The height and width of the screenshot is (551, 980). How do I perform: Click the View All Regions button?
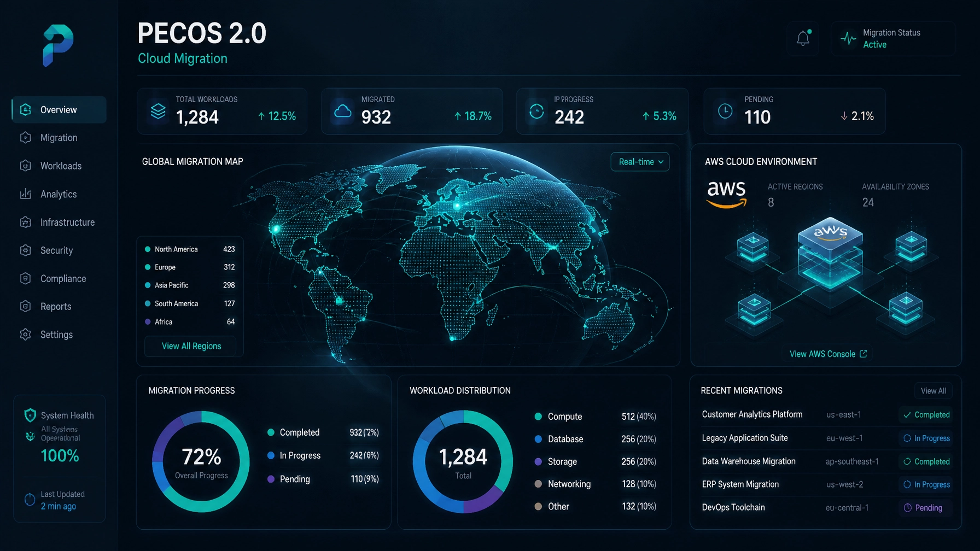tap(190, 346)
